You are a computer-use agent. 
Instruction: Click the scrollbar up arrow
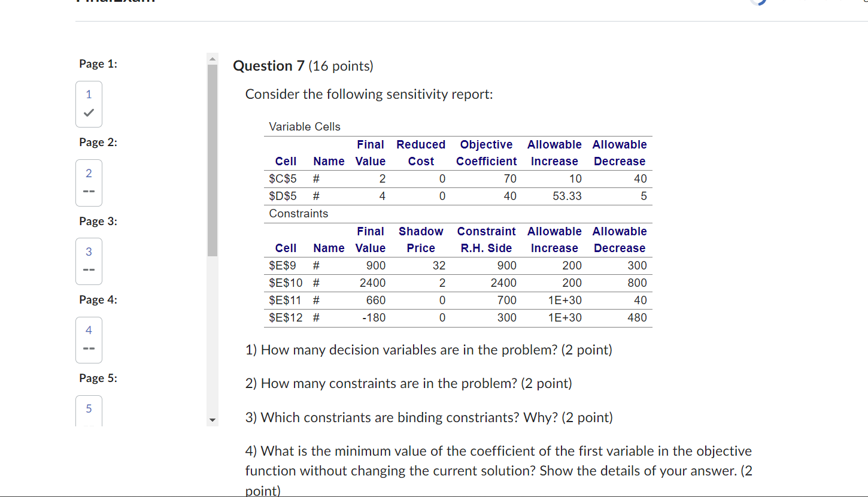213,58
